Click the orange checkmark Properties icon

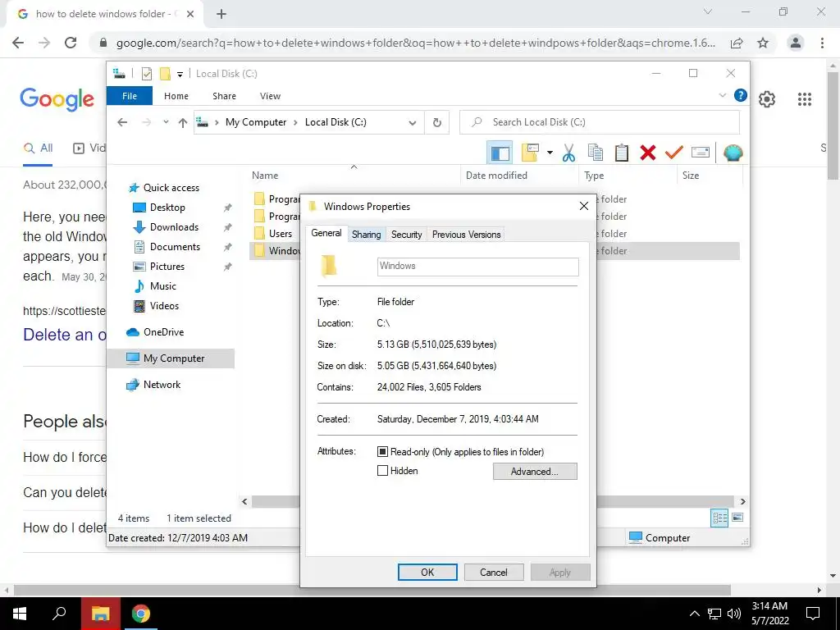tap(674, 153)
